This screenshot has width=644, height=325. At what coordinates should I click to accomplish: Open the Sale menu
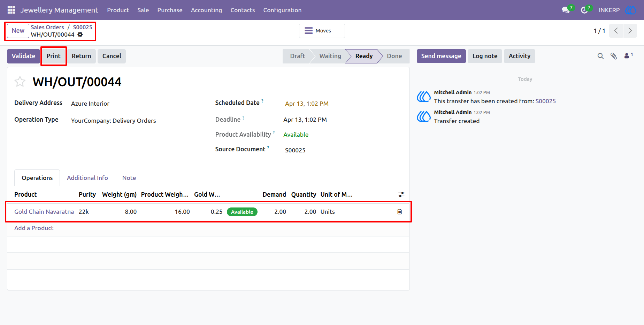point(143,10)
